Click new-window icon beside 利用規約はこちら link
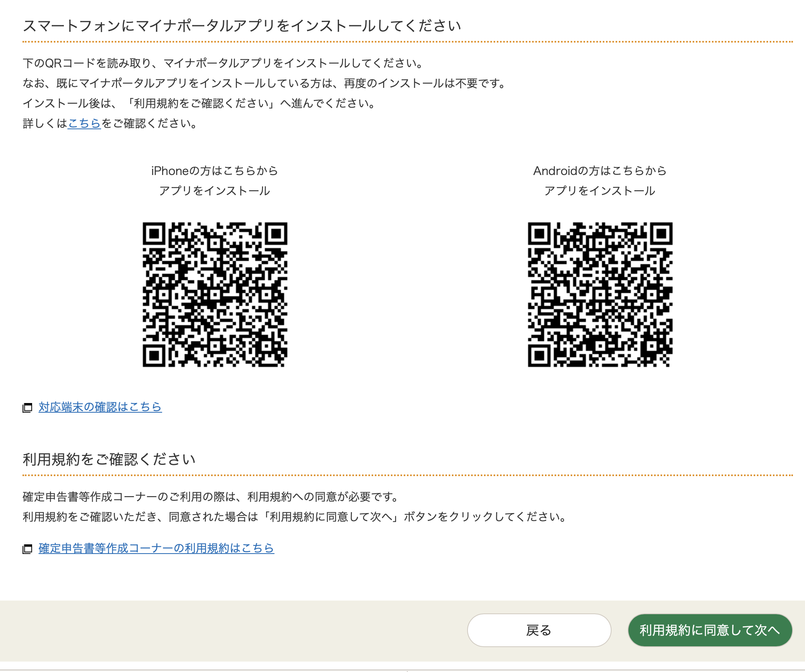This screenshot has height=672, width=805. pyautogui.click(x=27, y=549)
